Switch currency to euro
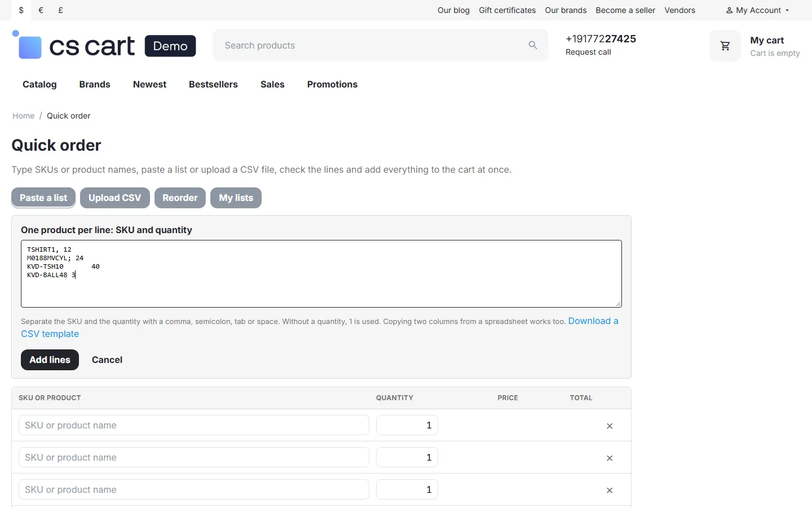The height and width of the screenshot is (508, 812). 41,10
